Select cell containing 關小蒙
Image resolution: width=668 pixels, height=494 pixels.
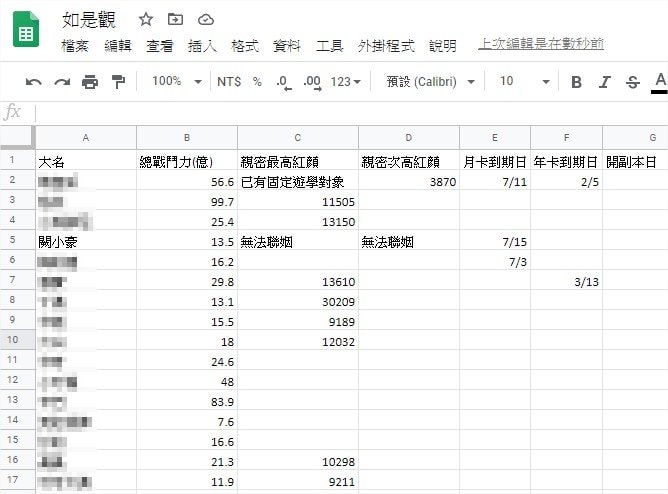(85, 242)
